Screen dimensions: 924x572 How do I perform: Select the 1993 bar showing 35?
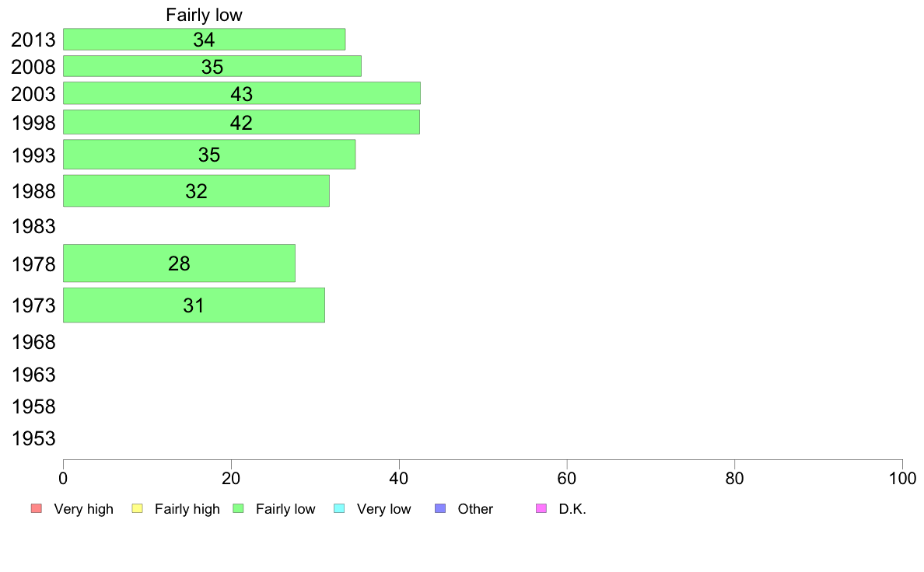pyautogui.click(x=209, y=155)
